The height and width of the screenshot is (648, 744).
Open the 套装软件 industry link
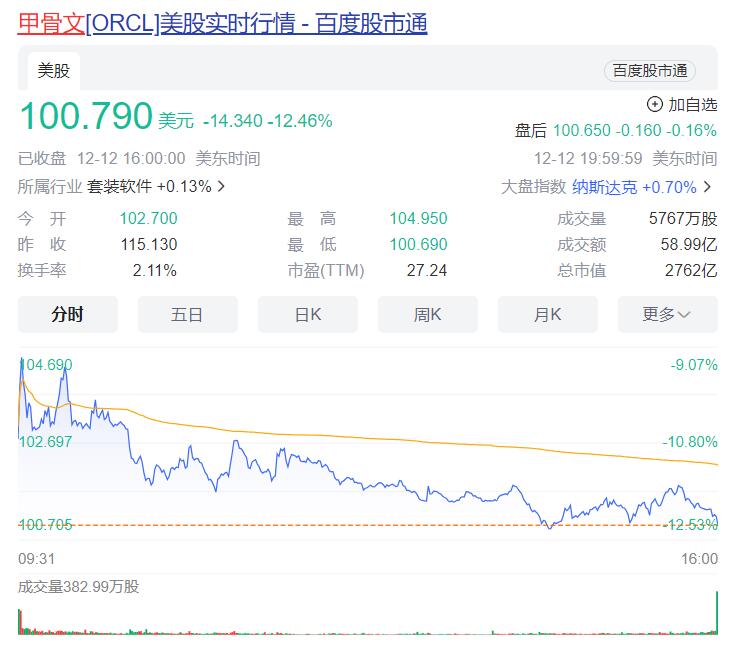pos(119,186)
